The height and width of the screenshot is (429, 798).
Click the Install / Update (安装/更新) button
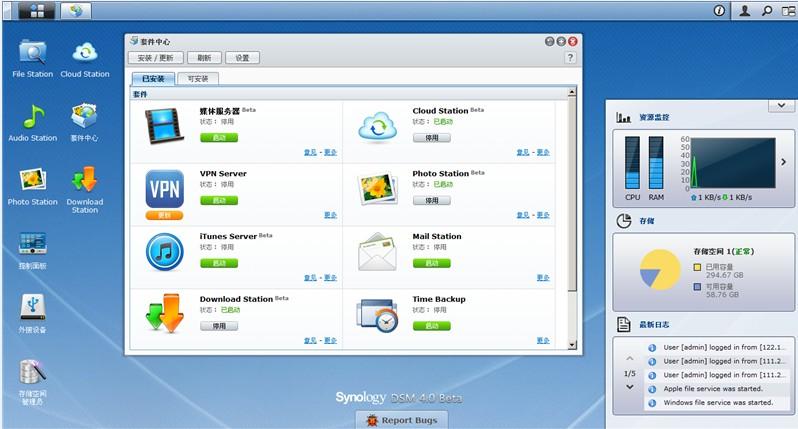point(156,58)
